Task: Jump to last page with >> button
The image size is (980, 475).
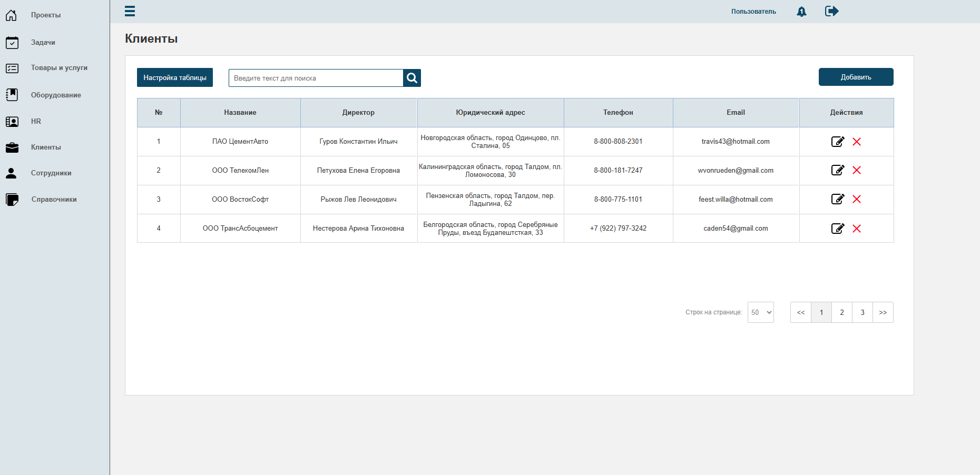Action: (883, 312)
